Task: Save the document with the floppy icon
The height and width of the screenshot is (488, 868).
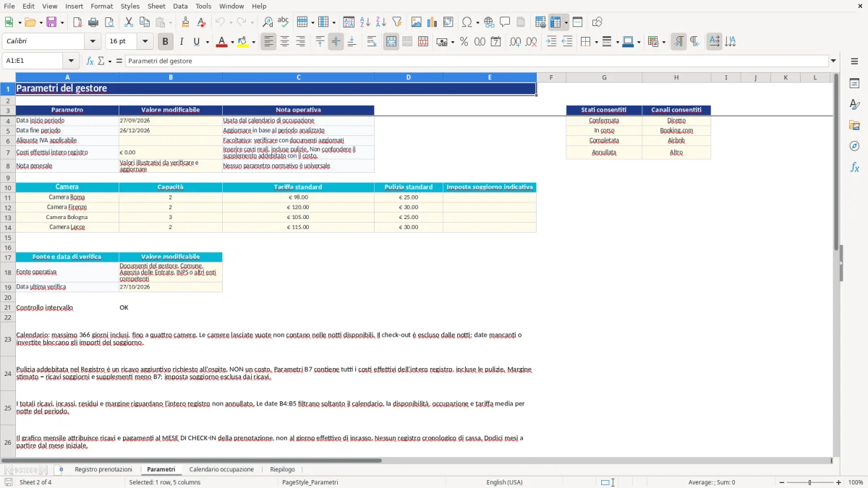Action: (x=51, y=22)
